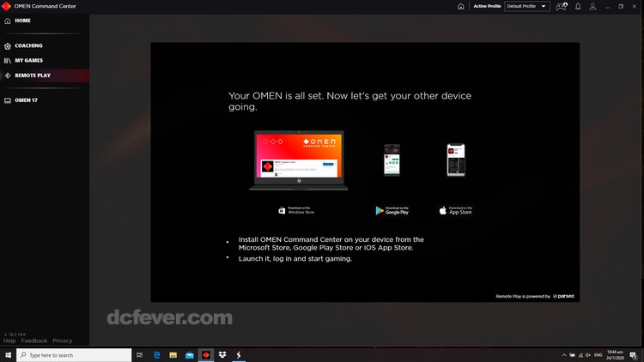Open the notifications bell
This screenshot has height=362, width=644.
tap(578, 7)
